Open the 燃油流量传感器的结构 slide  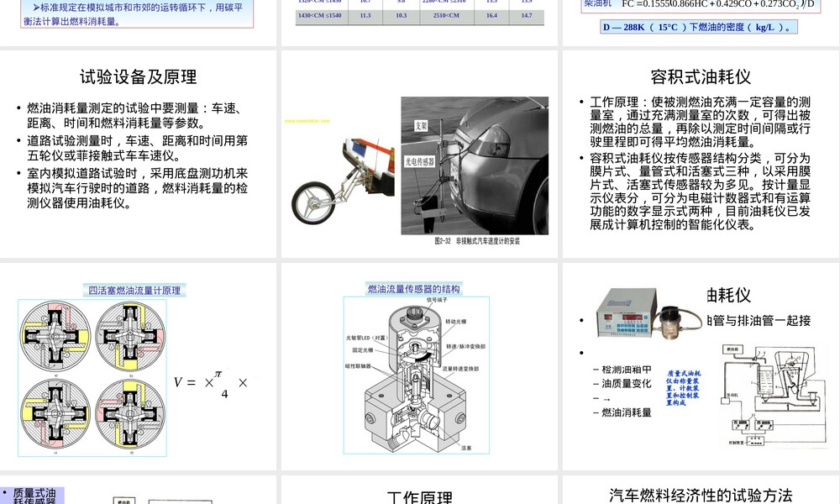pyautogui.click(x=419, y=366)
